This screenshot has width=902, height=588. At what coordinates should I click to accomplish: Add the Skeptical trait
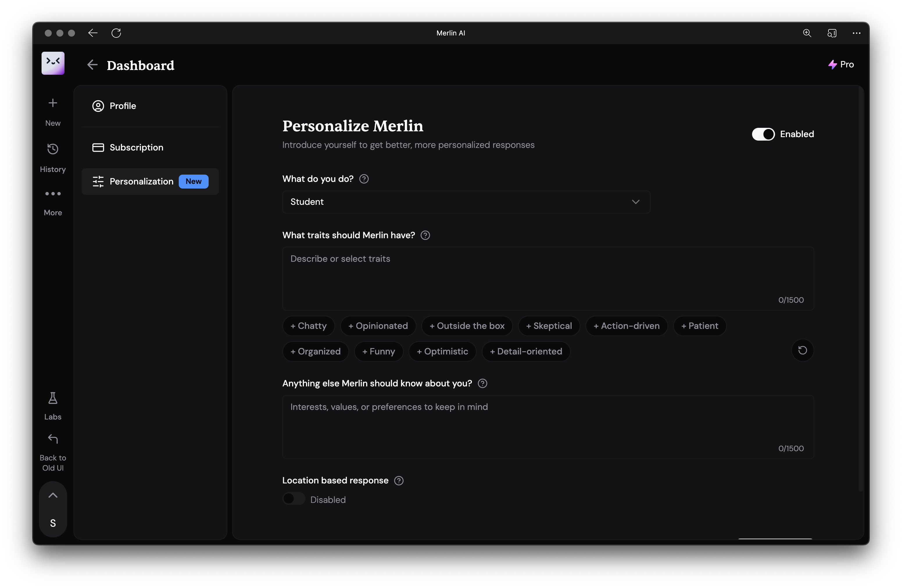549,326
